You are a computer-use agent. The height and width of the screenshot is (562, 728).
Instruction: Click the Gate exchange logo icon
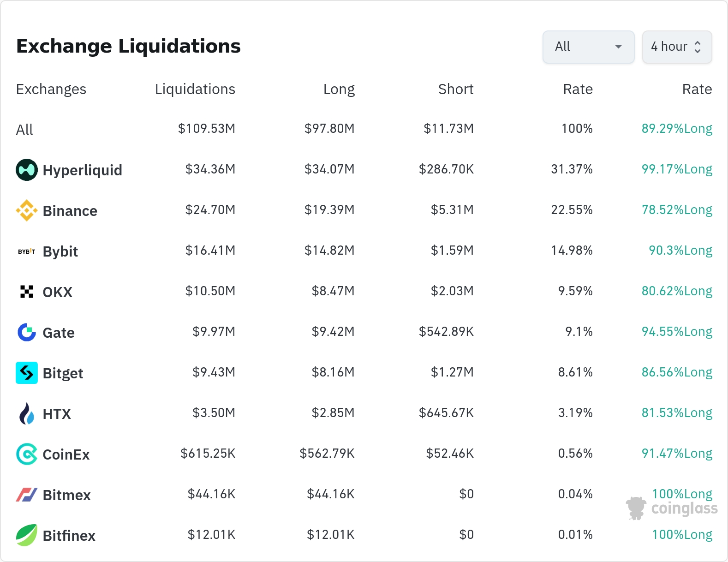27,332
